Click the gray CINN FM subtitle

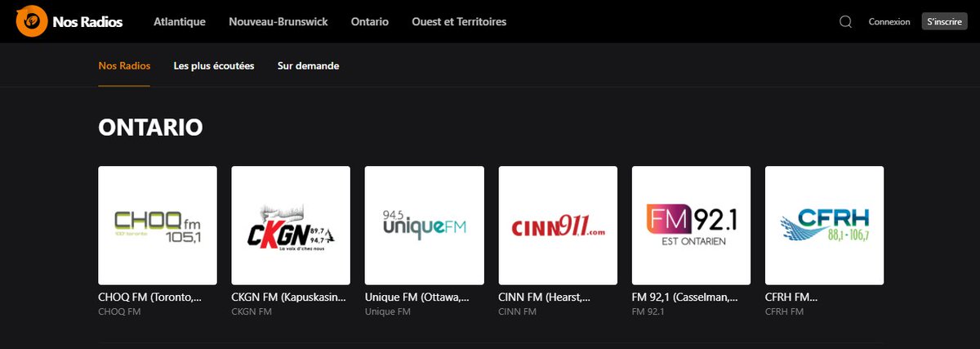[x=518, y=312]
